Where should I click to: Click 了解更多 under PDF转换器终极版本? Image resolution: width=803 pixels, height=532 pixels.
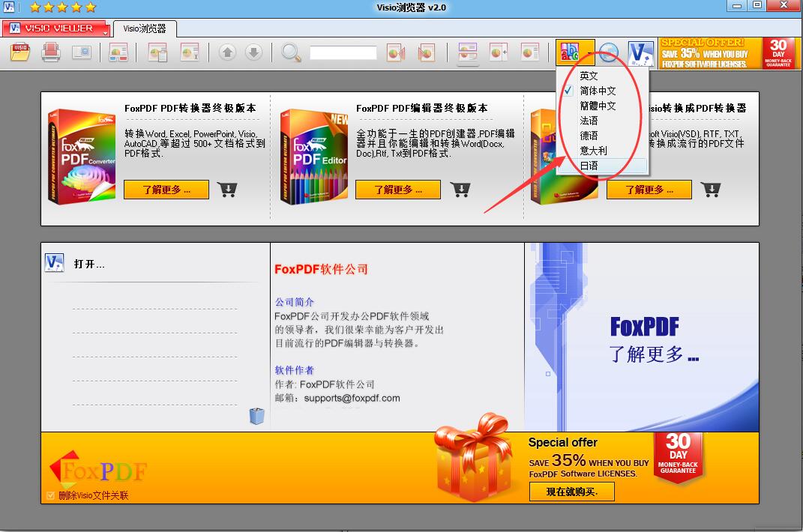pyautogui.click(x=166, y=190)
